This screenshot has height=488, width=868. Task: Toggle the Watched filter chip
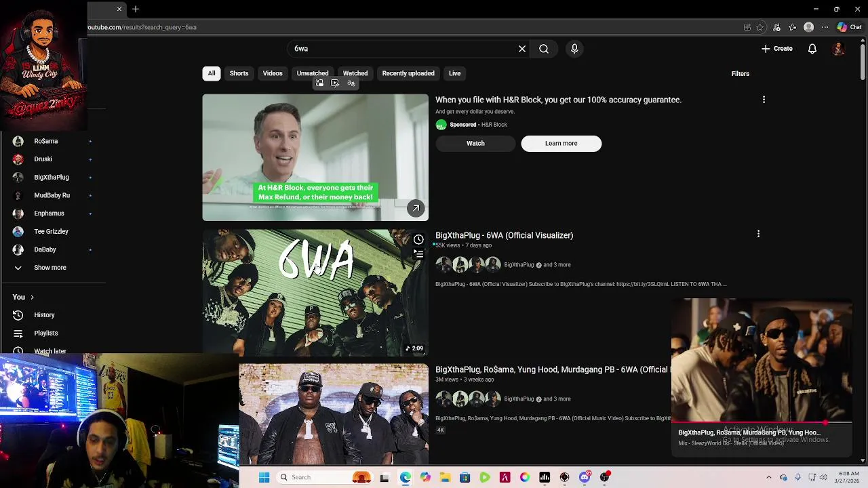click(x=355, y=73)
